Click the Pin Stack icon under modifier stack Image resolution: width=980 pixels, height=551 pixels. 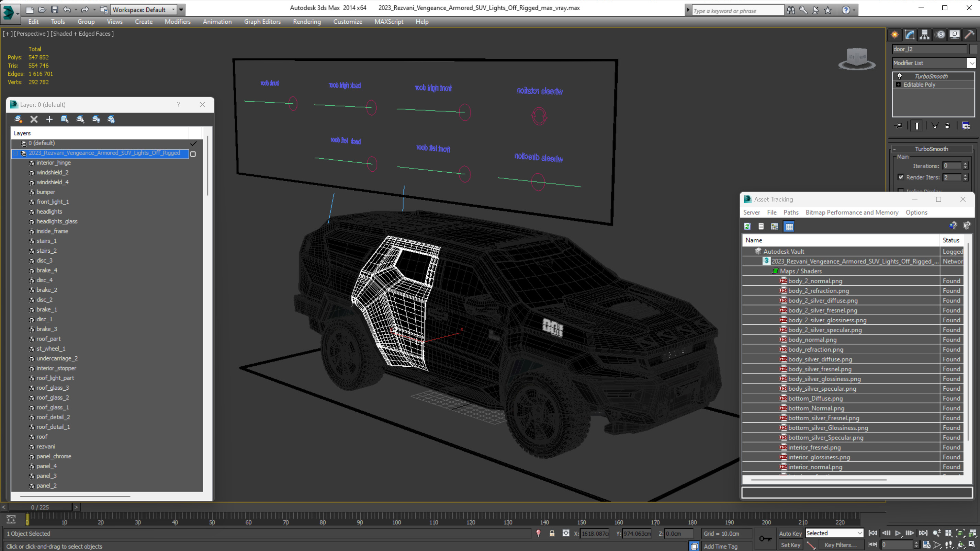pyautogui.click(x=899, y=126)
